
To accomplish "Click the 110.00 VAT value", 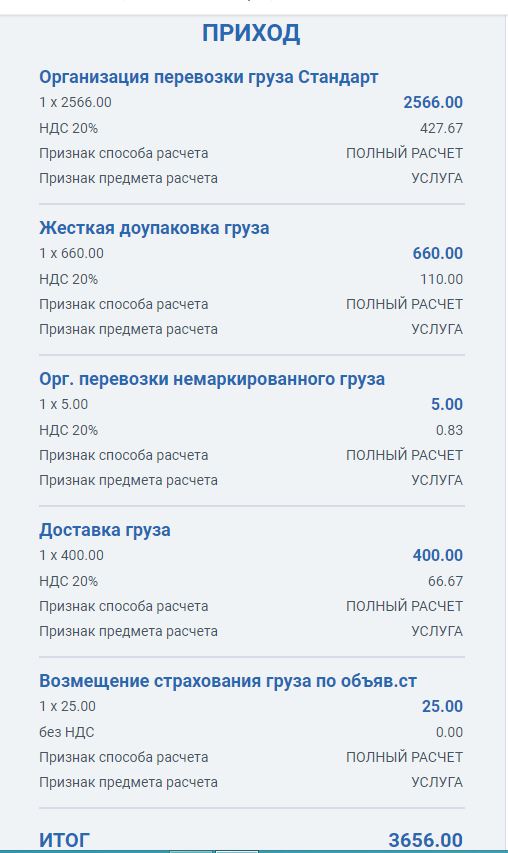I will (x=441, y=280).
